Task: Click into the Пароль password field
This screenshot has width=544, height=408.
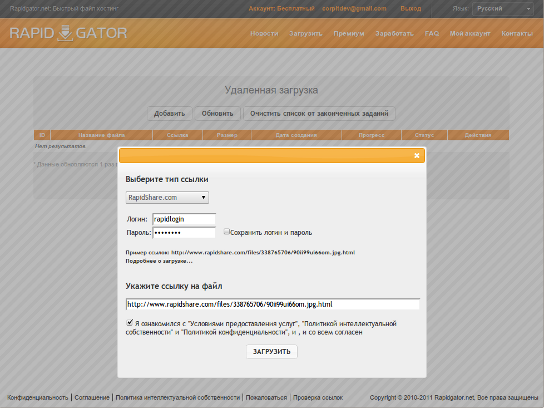Action: [x=184, y=232]
